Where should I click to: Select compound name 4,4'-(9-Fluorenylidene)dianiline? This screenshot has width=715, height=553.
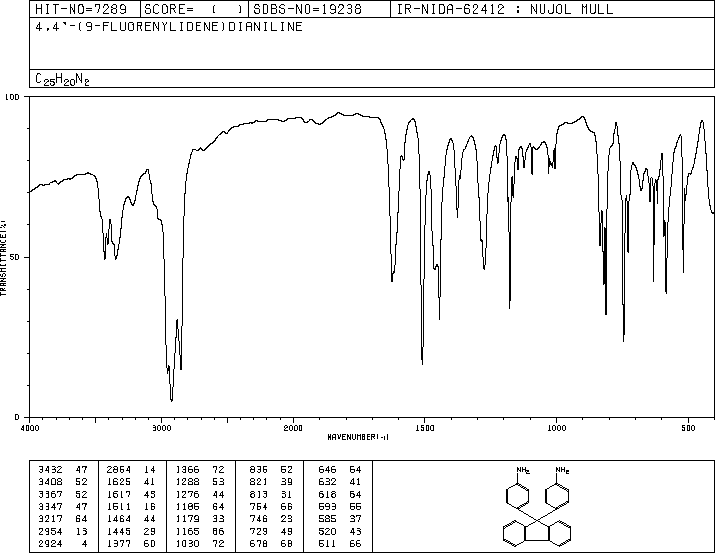click(169, 26)
